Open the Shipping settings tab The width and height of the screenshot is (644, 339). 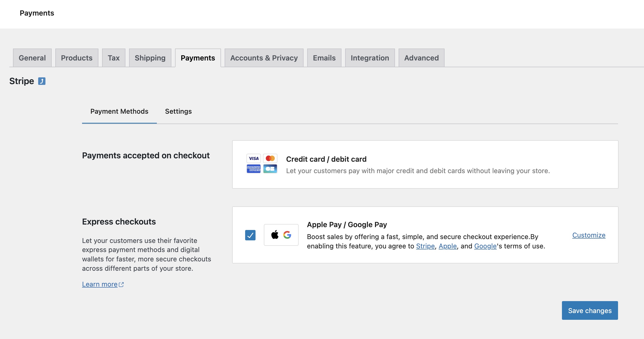point(150,58)
